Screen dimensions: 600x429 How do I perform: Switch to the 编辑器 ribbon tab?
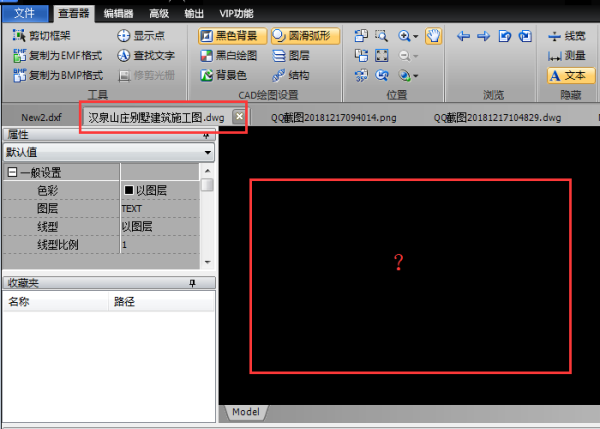click(117, 13)
